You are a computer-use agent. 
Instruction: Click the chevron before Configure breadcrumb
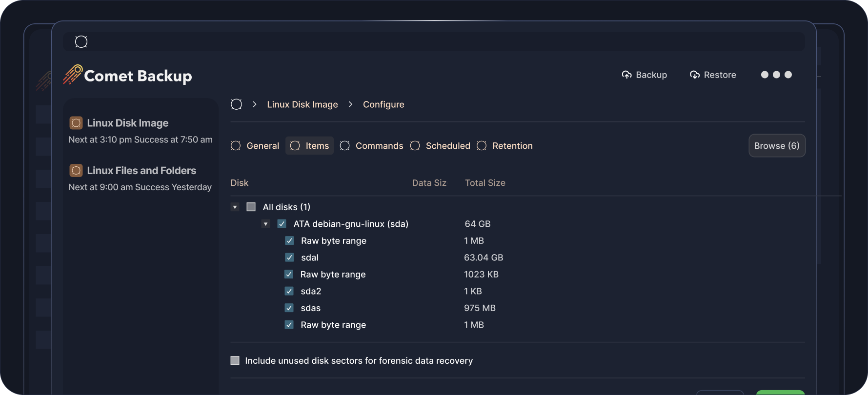click(x=350, y=104)
